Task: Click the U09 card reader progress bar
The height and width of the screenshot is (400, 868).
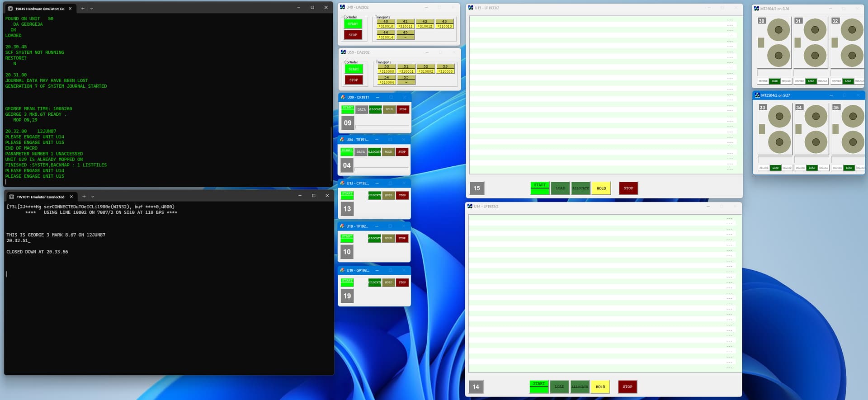Action: tap(382, 125)
